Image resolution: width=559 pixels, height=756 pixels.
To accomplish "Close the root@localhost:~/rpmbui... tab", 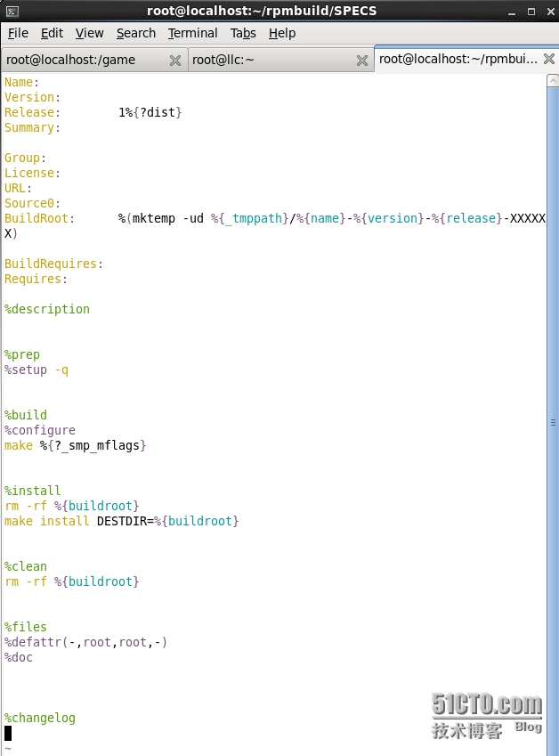I will pyautogui.click(x=549, y=59).
